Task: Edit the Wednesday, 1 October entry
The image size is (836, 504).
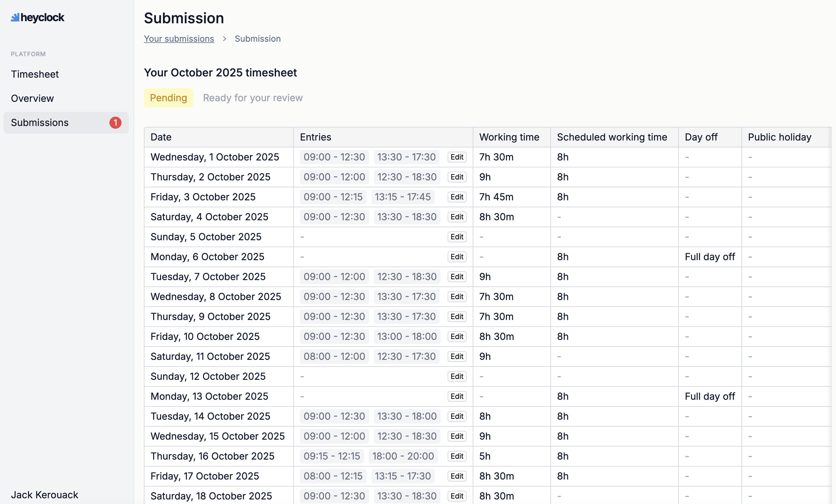Action: tap(457, 157)
